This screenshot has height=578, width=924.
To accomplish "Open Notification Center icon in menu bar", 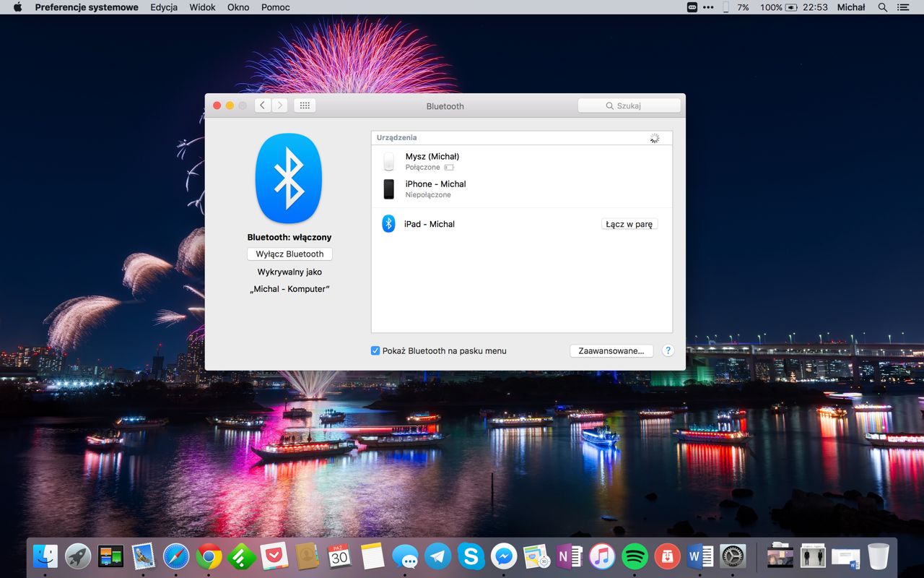I will click(903, 7).
